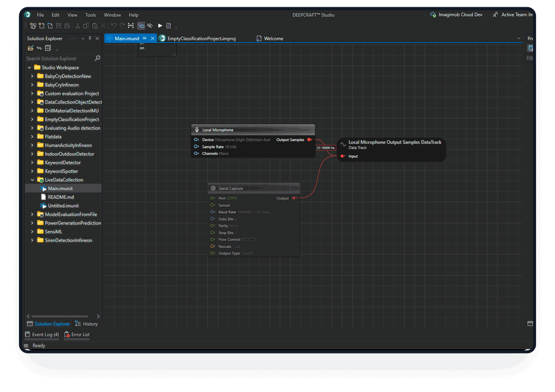The width and height of the screenshot is (555, 392).
Task: Click the Undo toolbar icon
Action: click(x=113, y=26)
